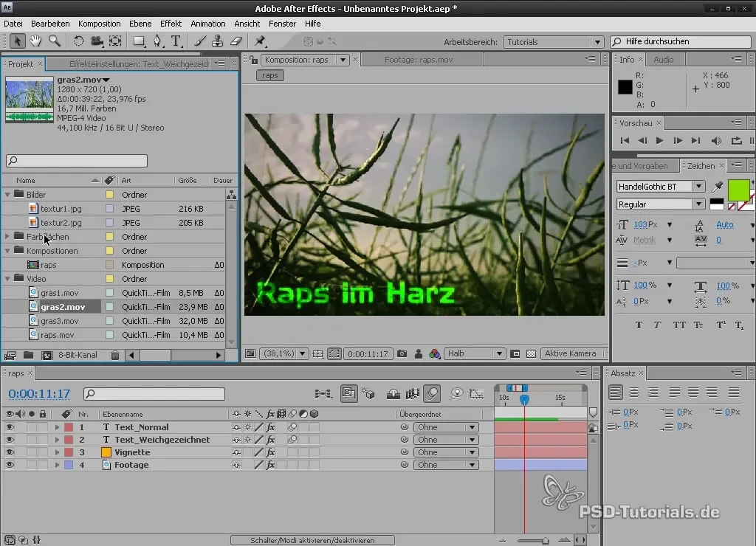
Task: Select the Horizontal Type tool
Action: (x=176, y=41)
